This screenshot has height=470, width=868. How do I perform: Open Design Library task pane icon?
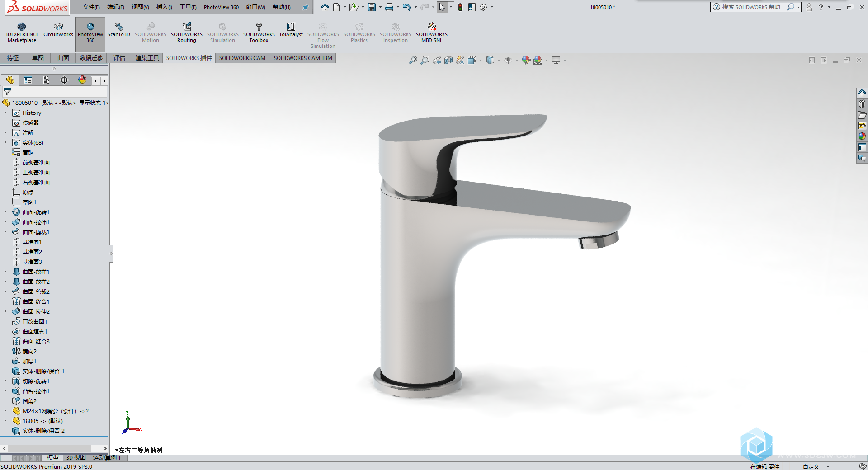click(862, 104)
